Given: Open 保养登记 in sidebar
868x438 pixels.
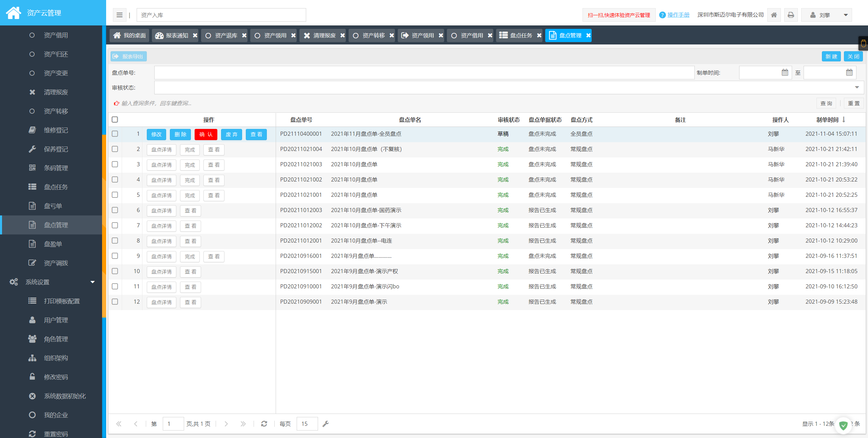Looking at the screenshot, I should (x=51, y=149).
